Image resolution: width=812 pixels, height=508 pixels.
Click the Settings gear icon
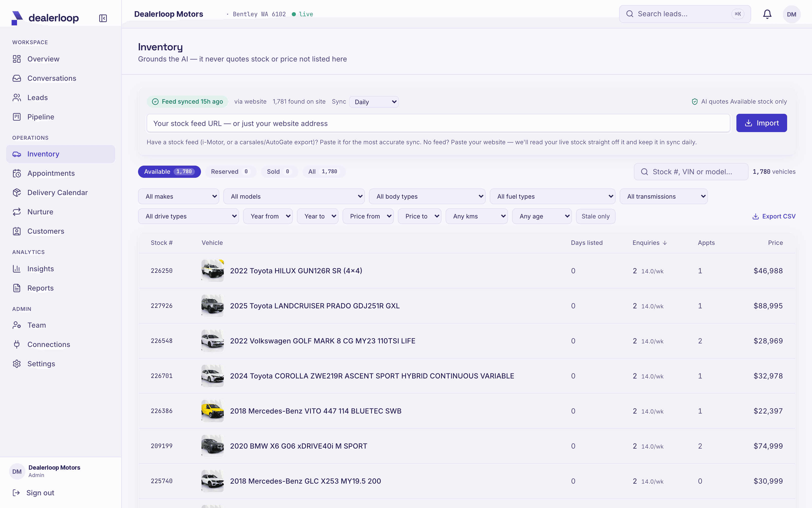17,364
